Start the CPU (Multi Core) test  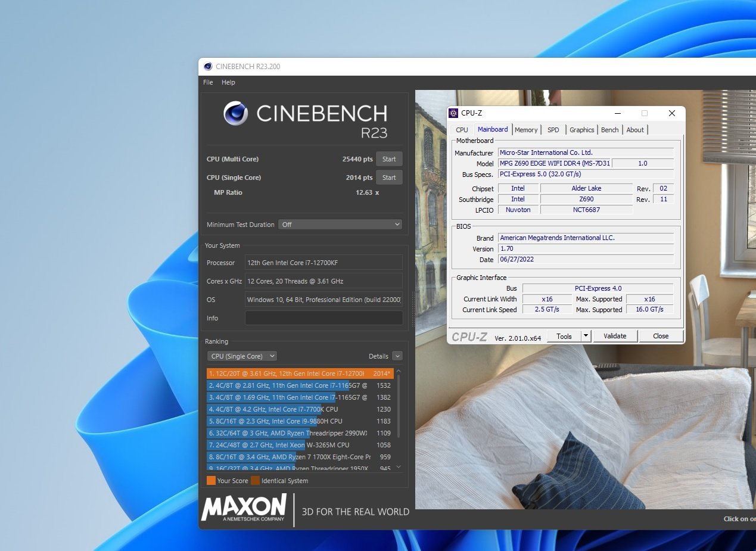tap(389, 159)
